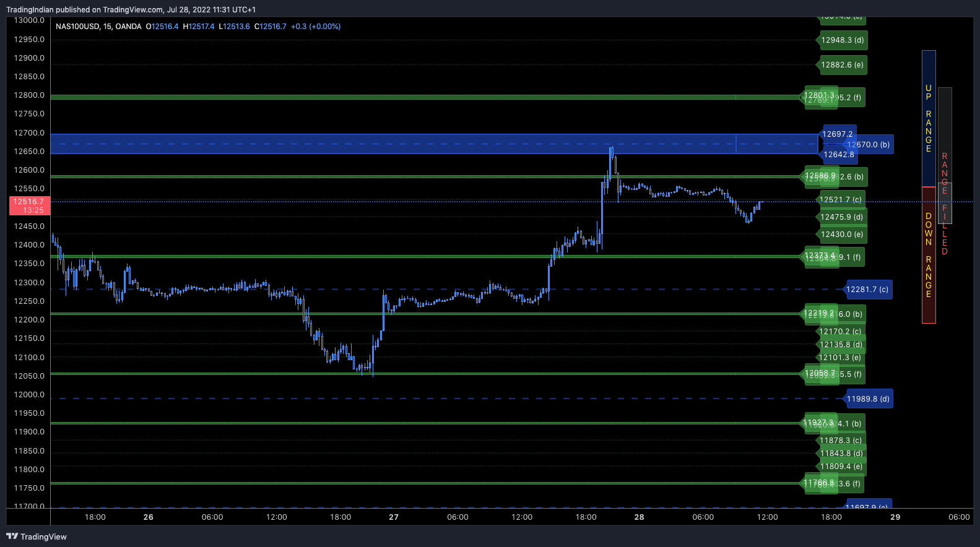Screen dimensions: 980x547
Task: Click the 12700.0 price axis tick
Action: [30, 133]
